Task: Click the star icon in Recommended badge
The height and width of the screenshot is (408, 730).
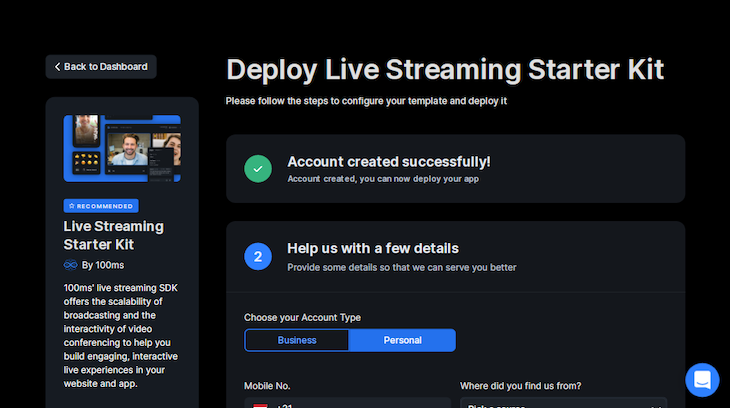Action: pos(71,206)
